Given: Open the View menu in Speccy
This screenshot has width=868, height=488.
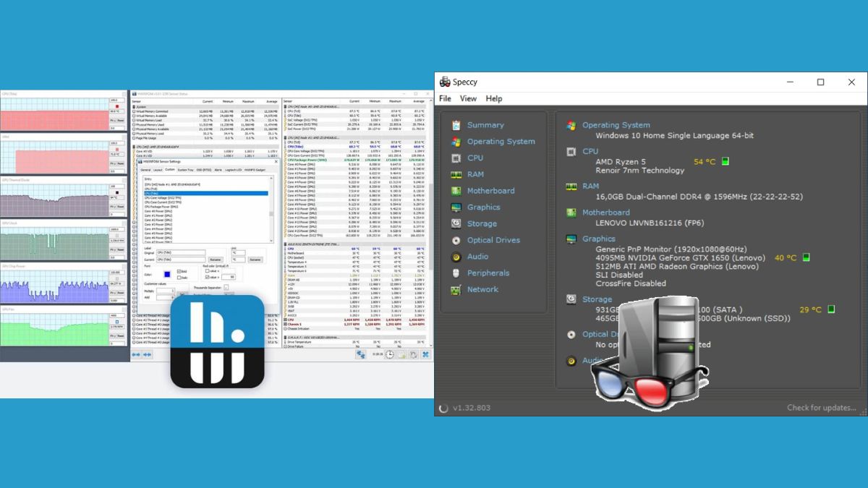Looking at the screenshot, I should point(468,98).
